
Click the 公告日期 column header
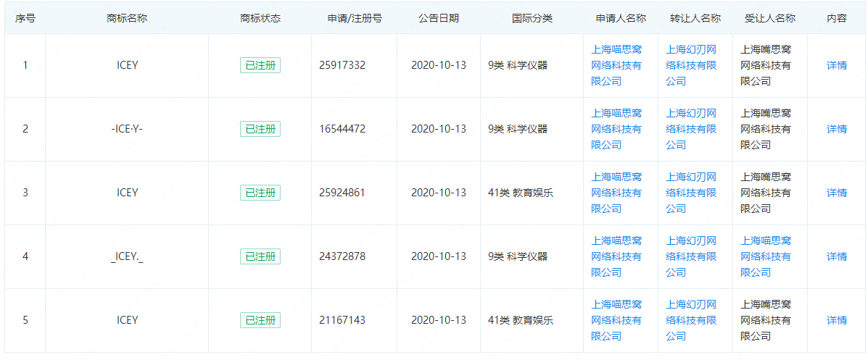coord(439,18)
